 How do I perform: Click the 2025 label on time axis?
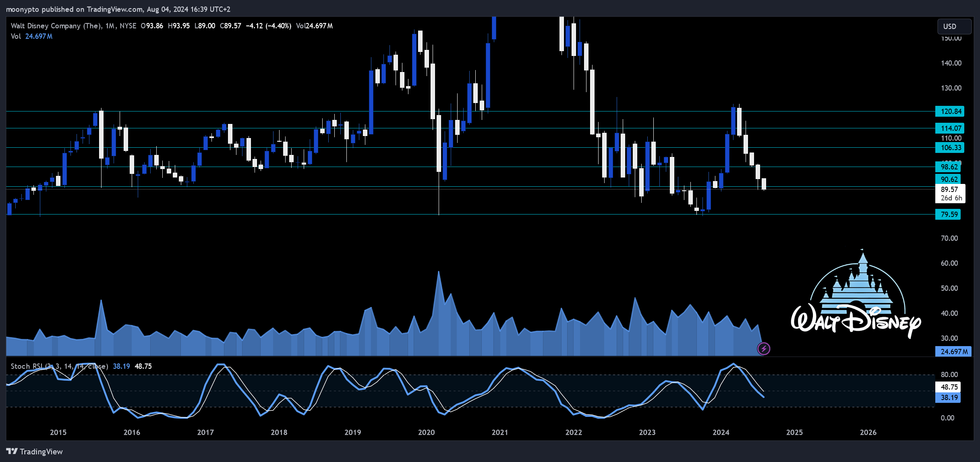click(795, 432)
